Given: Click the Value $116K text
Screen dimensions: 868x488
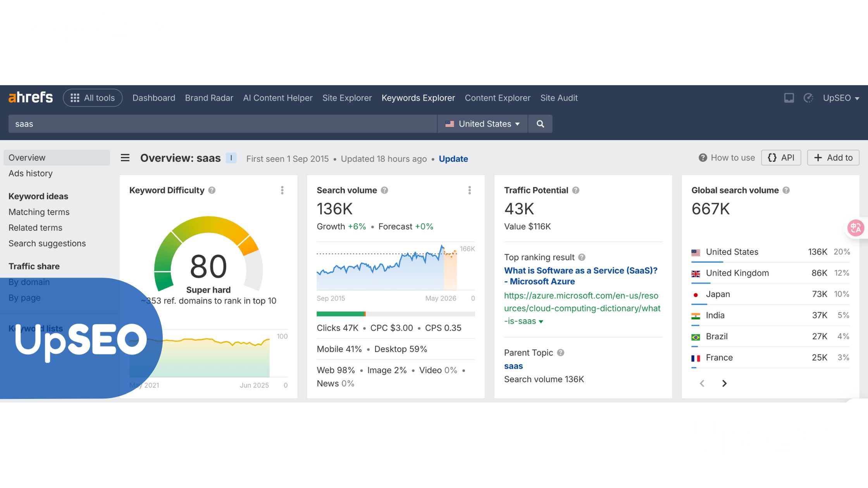Looking at the screenshot, I should [527, 227].
